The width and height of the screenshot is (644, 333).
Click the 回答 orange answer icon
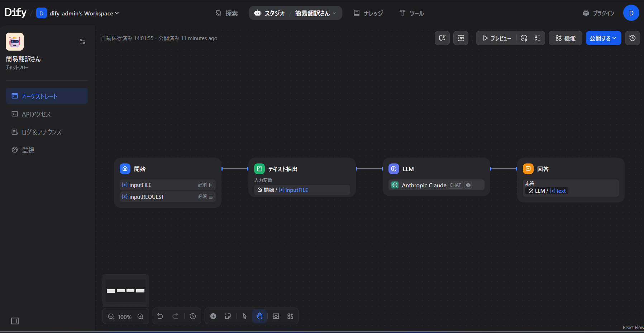coord(528,169)
